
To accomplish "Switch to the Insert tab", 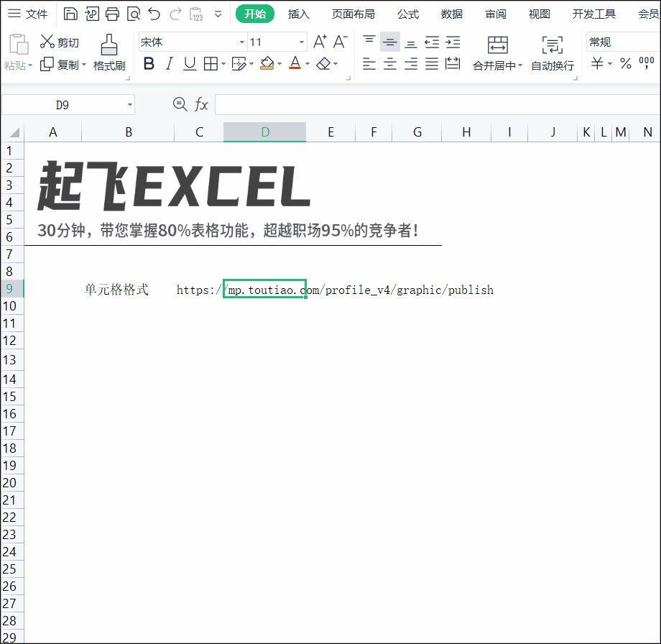I will [x=298, y=14].
